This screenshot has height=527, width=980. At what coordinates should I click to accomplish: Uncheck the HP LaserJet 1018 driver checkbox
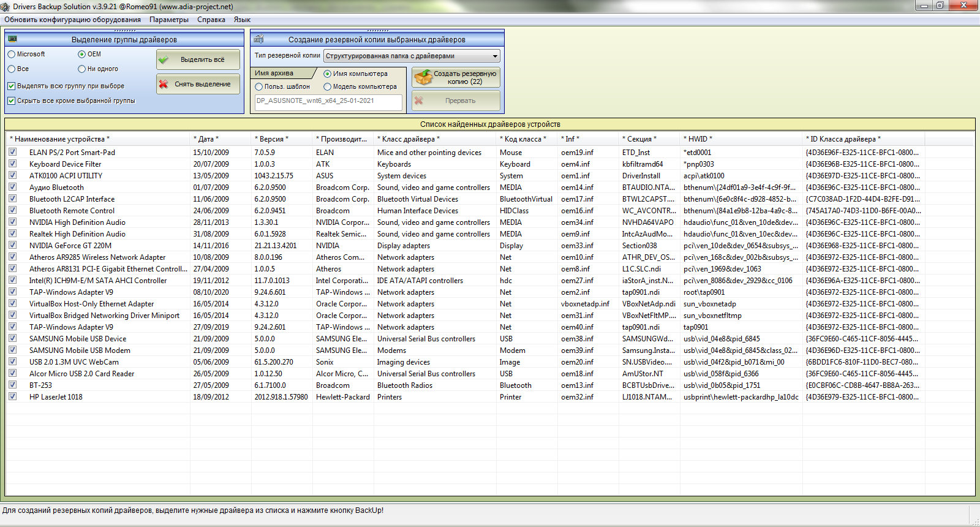tap(12, 396)
